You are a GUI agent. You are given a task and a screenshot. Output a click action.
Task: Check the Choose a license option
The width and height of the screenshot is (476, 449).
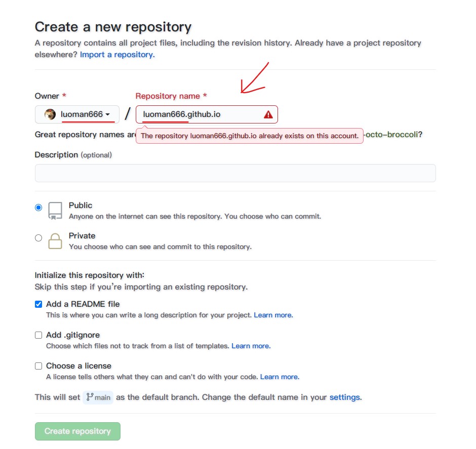coord(38,366)
